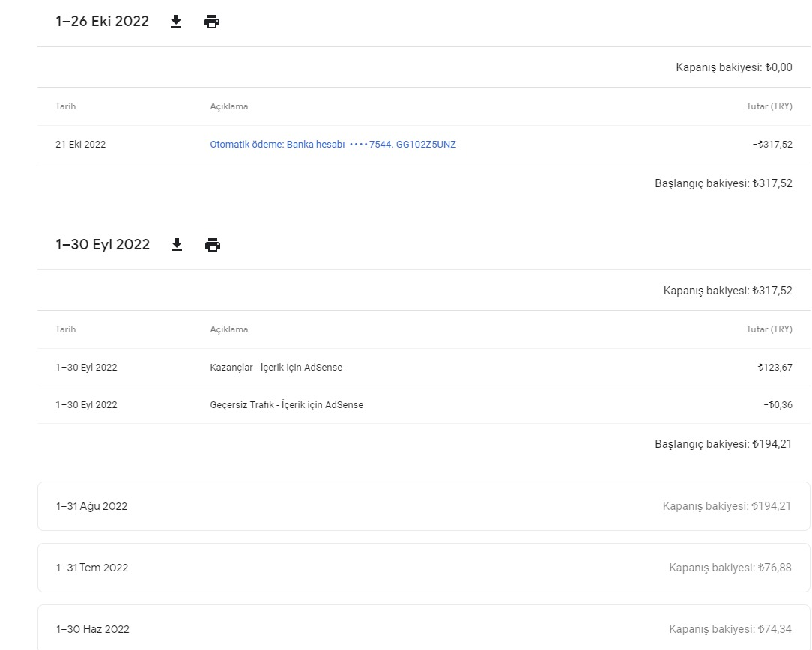Collapse the 1–30 Eyl 2022 section header
This screenshot has height=650, width=812.
pos(103,244)
